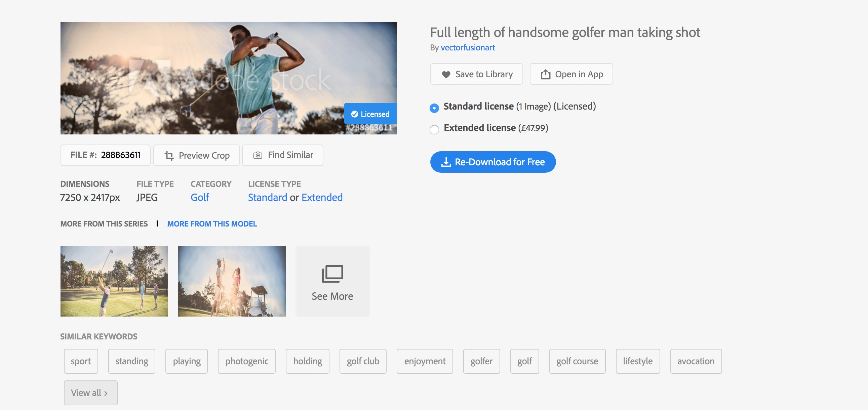The height and width of the screenshot is (410, 868).
Task: Click the 'golf course' keyword tag
Action: [577, 361]
